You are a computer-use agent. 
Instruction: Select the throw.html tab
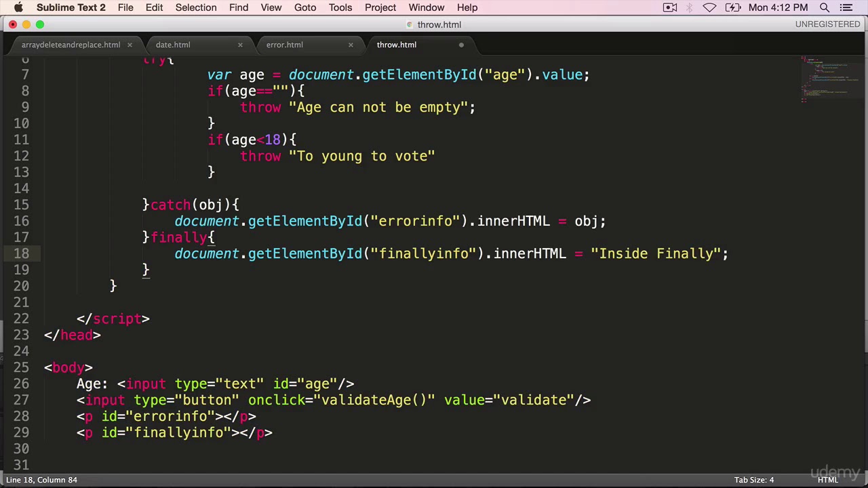[397, 45]
